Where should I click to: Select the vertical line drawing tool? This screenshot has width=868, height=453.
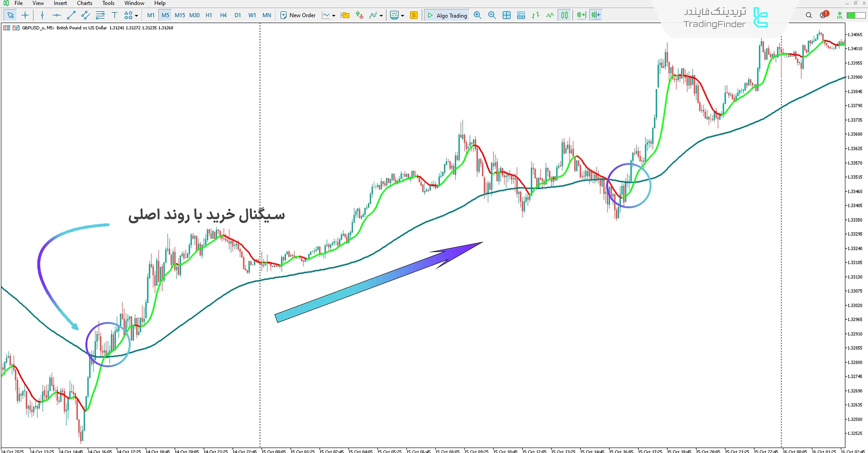click(x=42, y=15)
